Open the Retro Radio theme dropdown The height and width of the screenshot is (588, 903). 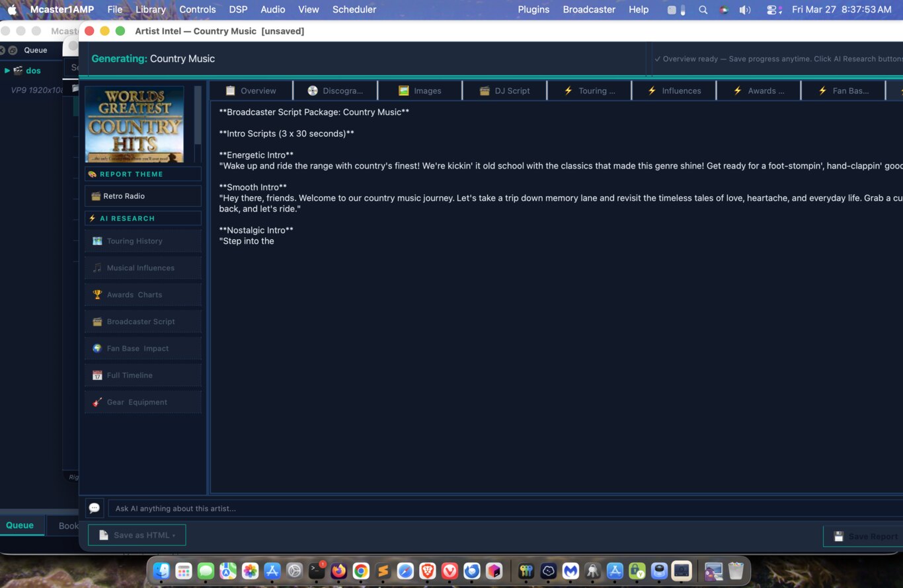143,196
